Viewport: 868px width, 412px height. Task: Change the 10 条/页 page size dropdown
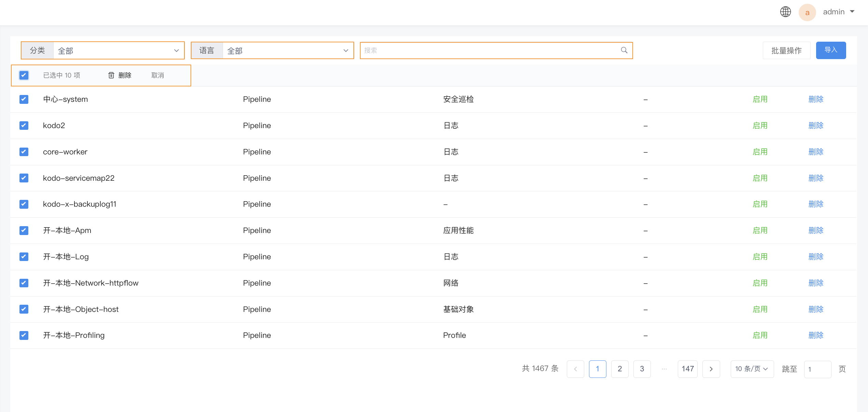click(x=752, y=369)
